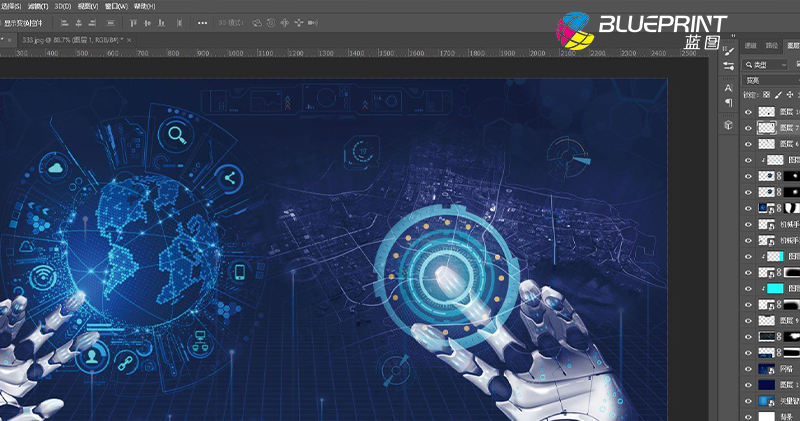Select the 图层 6 layer thumbnail

point(767,144)
